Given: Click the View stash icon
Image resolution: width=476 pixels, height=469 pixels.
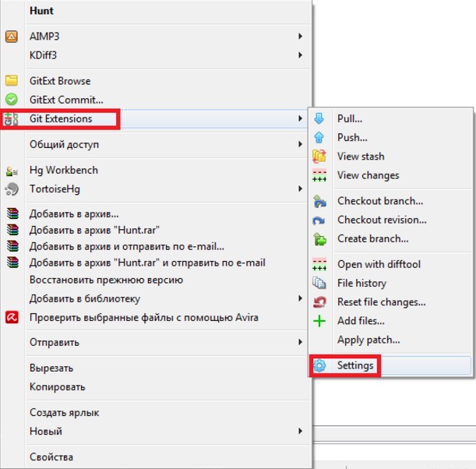Looking at the screenshot, I should [319, 157].
